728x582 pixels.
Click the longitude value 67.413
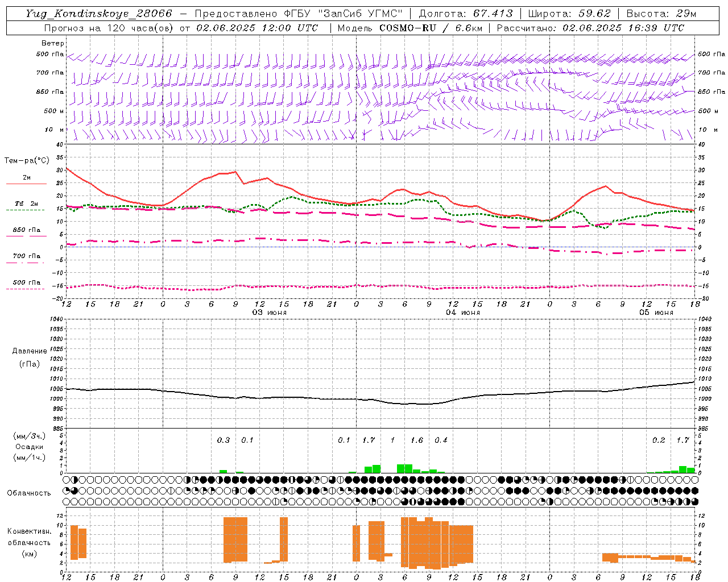click(x=493, y=14)
